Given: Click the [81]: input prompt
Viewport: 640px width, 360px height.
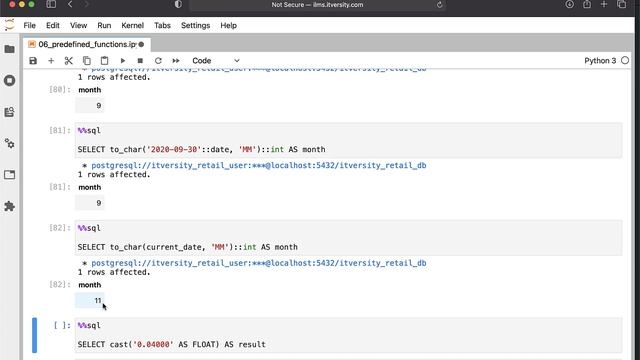Looking at the screenshot, I should (60, 130).
